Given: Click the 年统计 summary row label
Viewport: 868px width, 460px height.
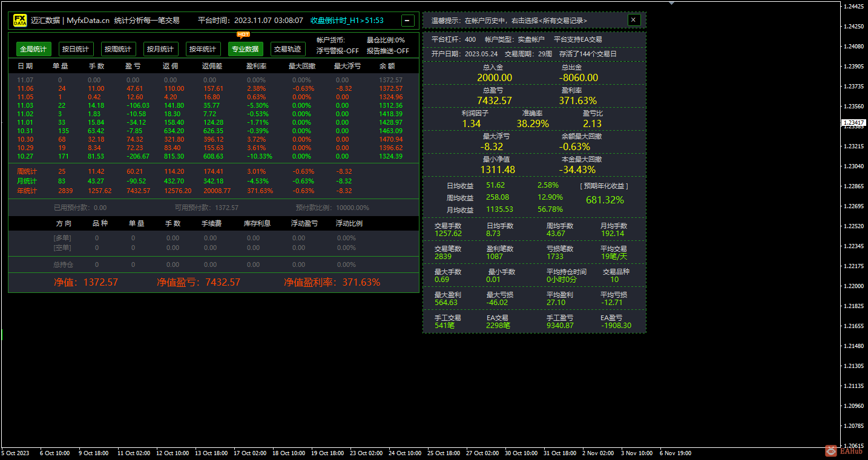Looking at the screenshot, I should point(27,191).
